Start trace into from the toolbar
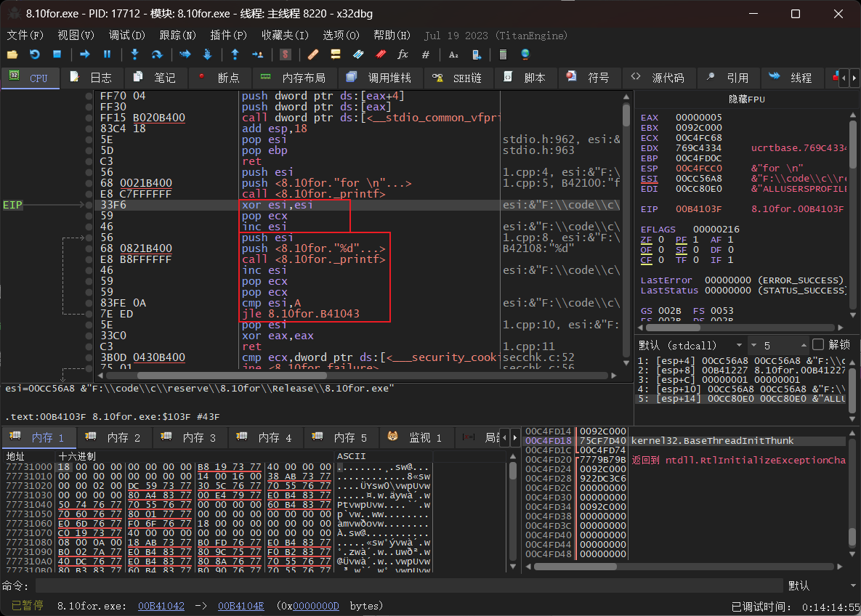Image resolution: width=861 pixels, height=616 pixels. [185, 54]
